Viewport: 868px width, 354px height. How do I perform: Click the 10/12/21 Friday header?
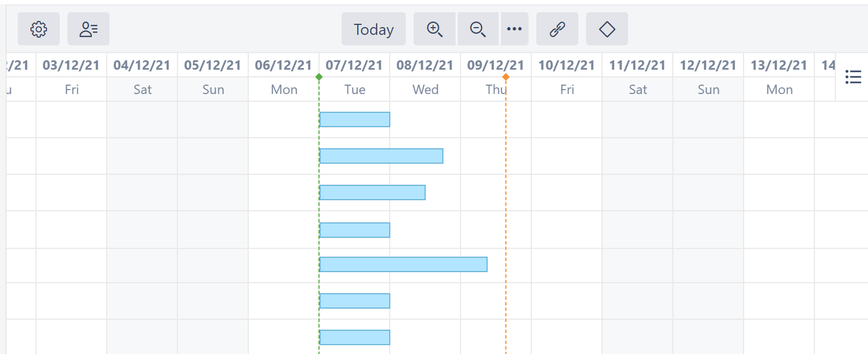pyautogui.click(x=567, y=64)
